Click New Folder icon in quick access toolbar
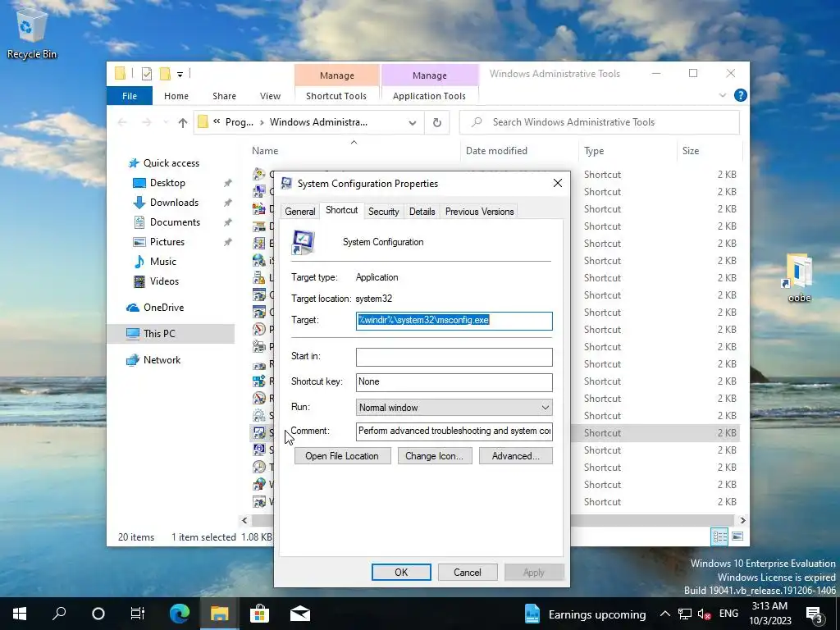Image resolution: width=840 pixels, height=630 pixels. [165, 74]
